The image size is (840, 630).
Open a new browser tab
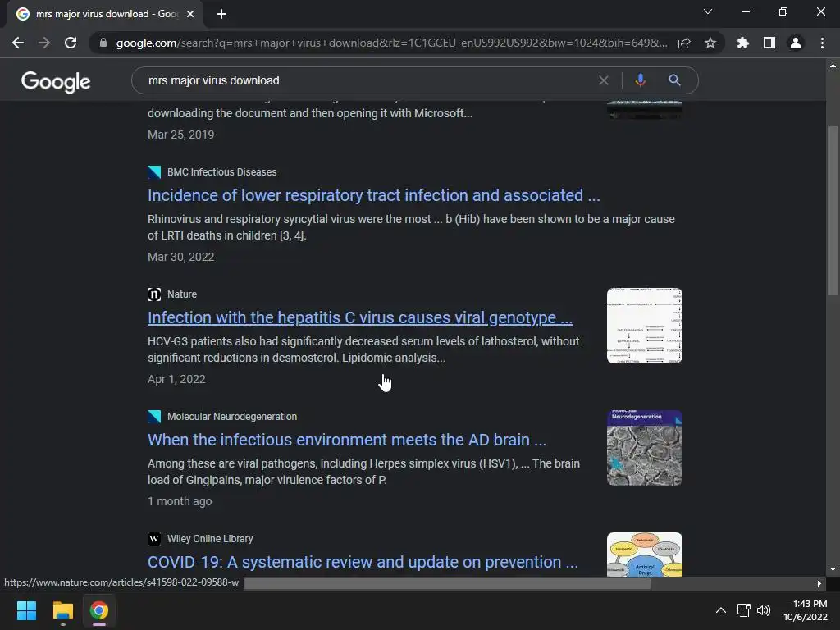point(221,14)
